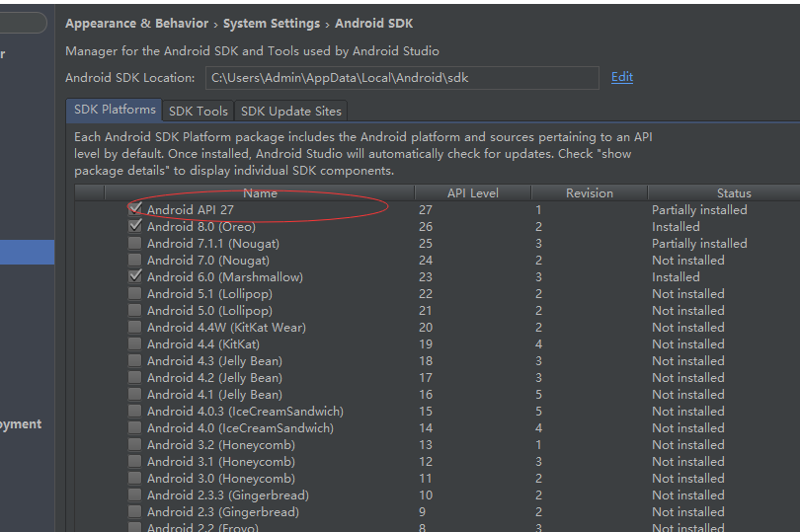Click the Android SDK Location path field

[x=402, y=78]
